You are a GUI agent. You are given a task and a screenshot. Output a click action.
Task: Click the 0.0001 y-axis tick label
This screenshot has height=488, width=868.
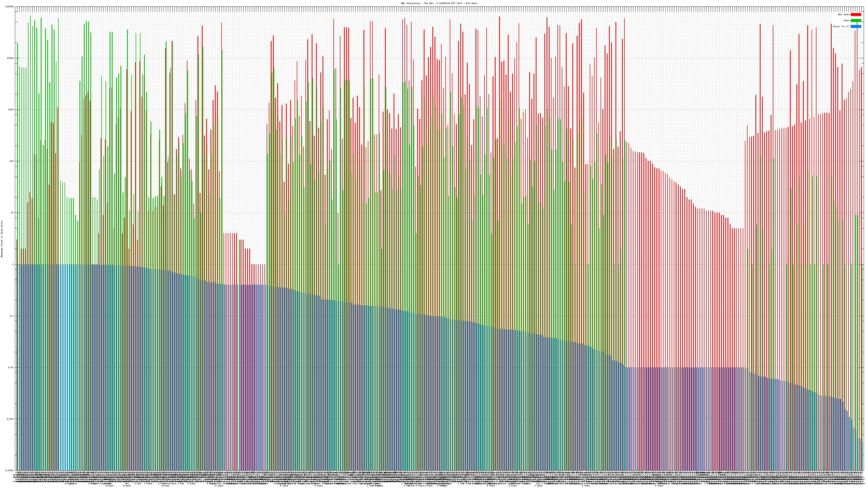tap(10, 470)
